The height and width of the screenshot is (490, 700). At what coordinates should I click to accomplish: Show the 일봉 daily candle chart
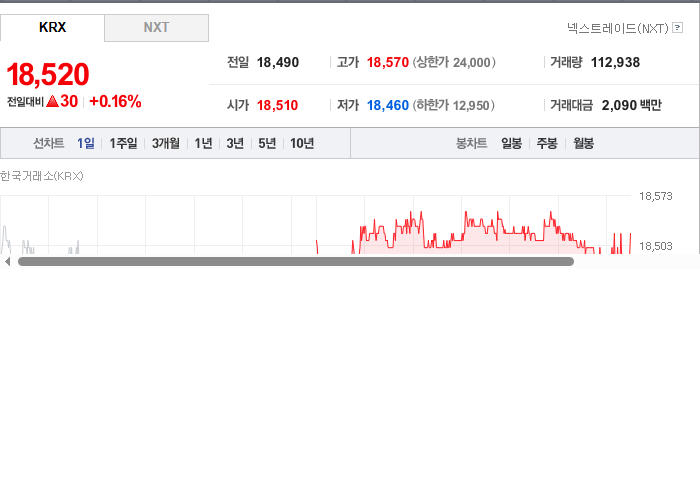coord(511,143)
